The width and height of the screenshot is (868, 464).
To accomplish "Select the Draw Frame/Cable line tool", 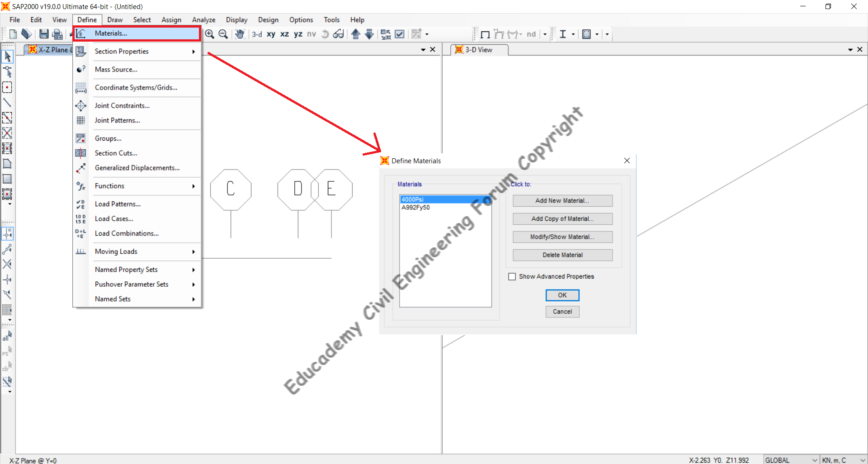I will tap(7, 103).
